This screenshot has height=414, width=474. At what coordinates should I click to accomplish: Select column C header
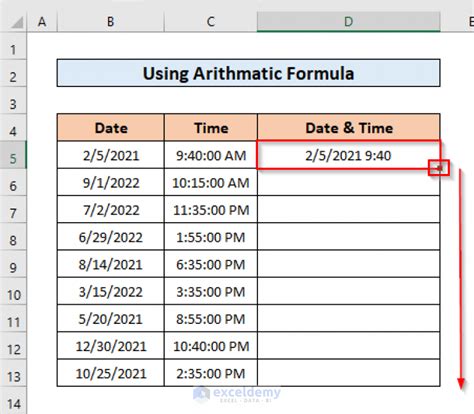click(211, 22)
